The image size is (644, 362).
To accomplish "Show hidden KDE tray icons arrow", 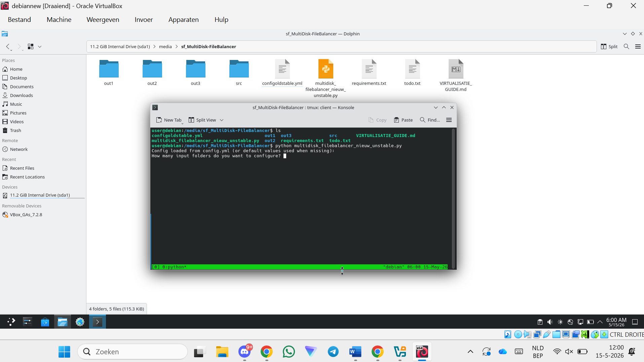I will tap(600, 322).
